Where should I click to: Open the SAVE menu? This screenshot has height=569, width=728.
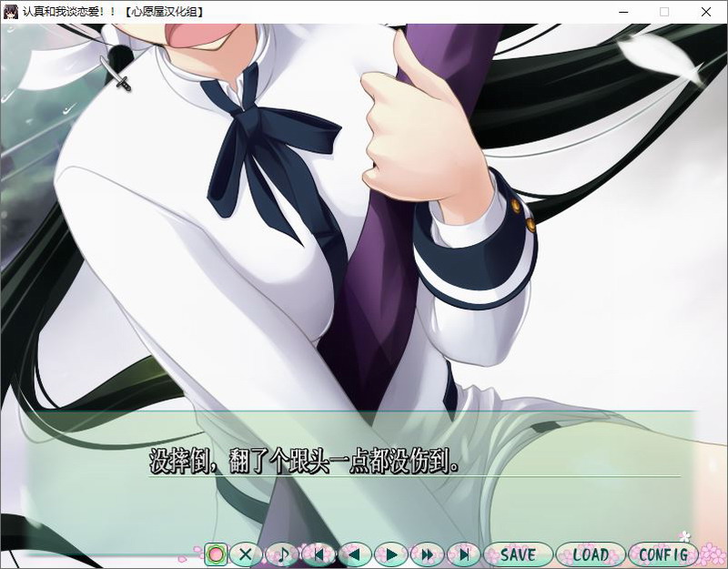point(518,554)
